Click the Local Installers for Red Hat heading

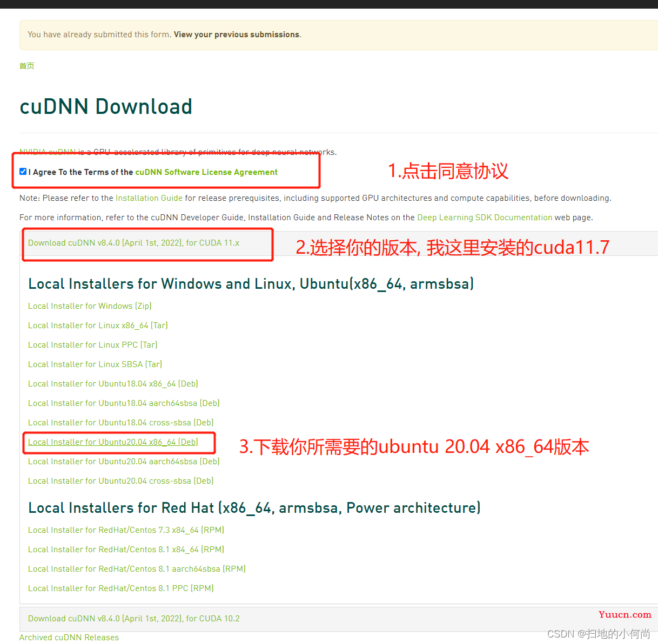point(254,508)
